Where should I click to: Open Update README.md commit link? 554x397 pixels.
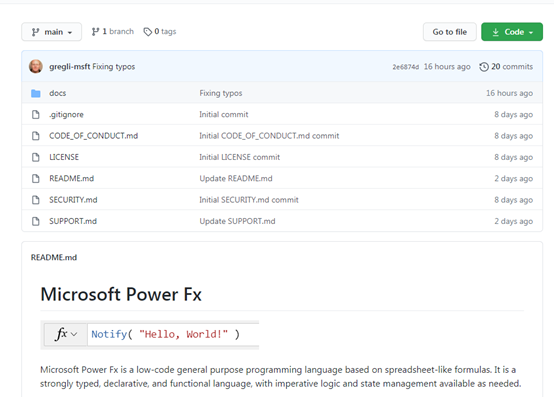pyautogui.click(x=236, y=178)
